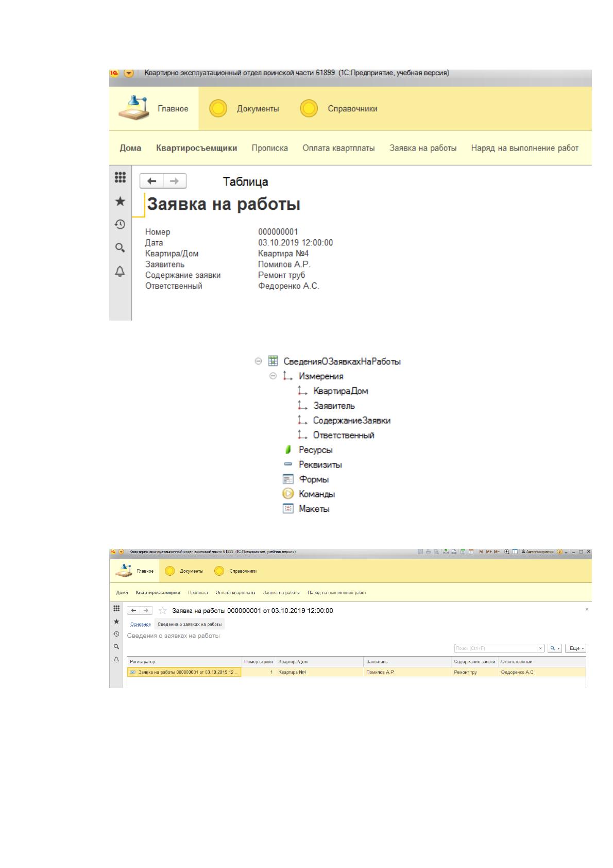Click search magnifier in top window sidebar
Screen dimensions: 613x868
pyautogui.click(x=120, y=247)
